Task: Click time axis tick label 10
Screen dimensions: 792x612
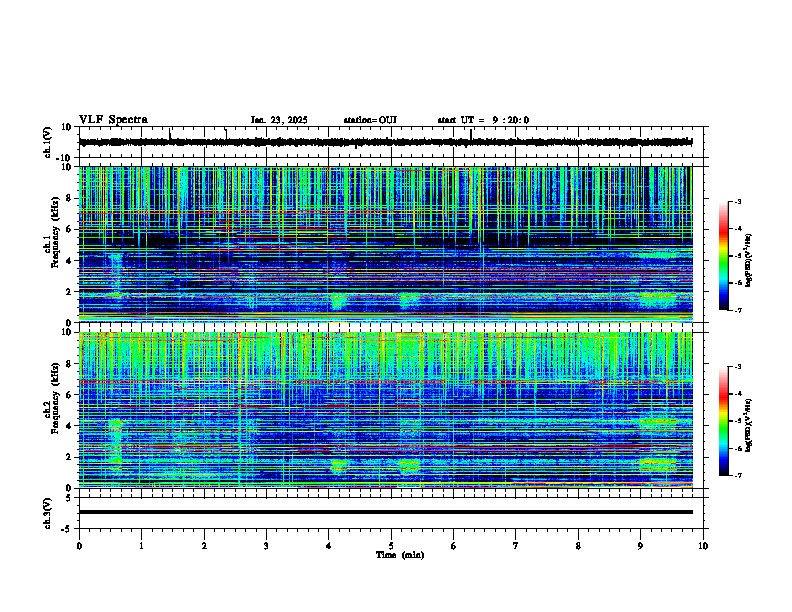Action: [x=703, y=546]
